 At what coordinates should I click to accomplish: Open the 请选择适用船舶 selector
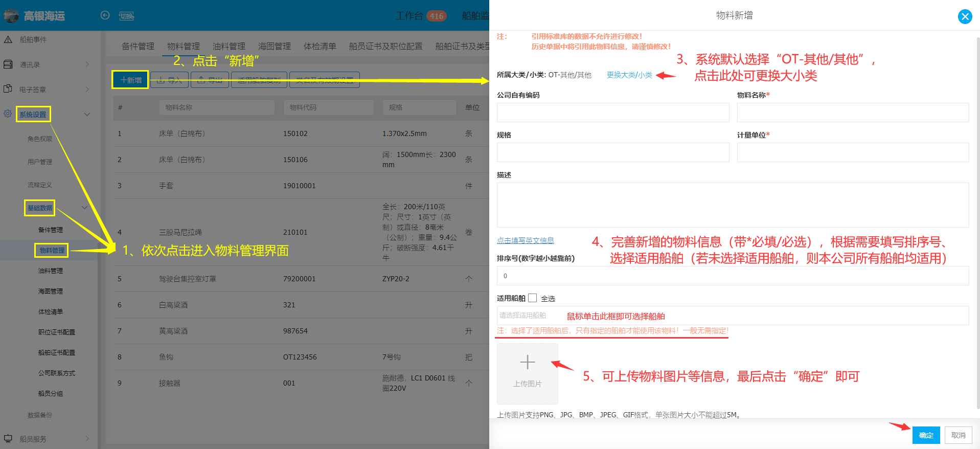point(733,316)
